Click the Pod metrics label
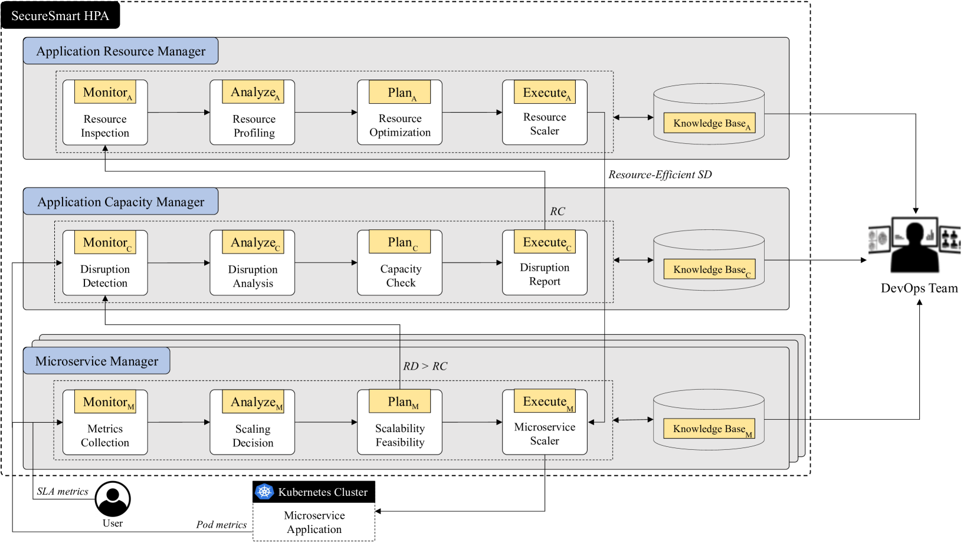 click(222, 525)
